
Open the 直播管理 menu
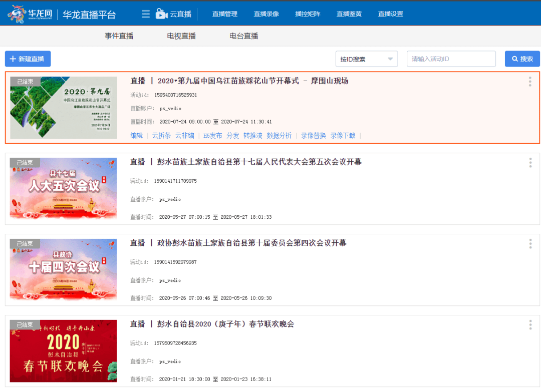tap(224, 14)
